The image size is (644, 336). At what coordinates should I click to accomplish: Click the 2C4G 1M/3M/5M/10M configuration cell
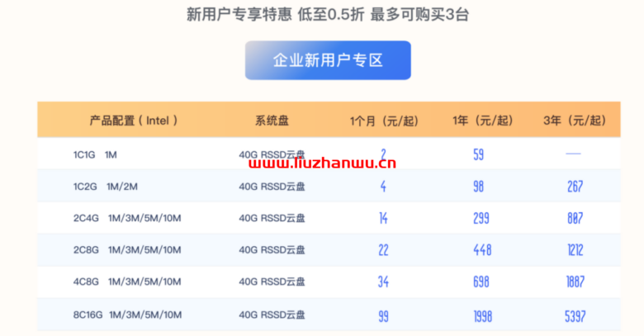pyautogui.click(x=127, y=218)
